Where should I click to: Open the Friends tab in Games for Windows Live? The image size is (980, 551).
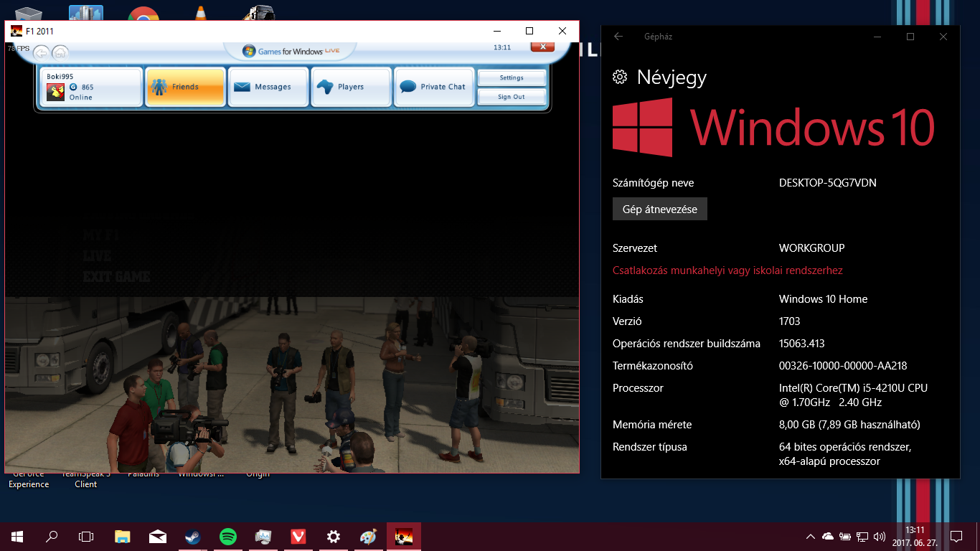click(x=185, y=87)
